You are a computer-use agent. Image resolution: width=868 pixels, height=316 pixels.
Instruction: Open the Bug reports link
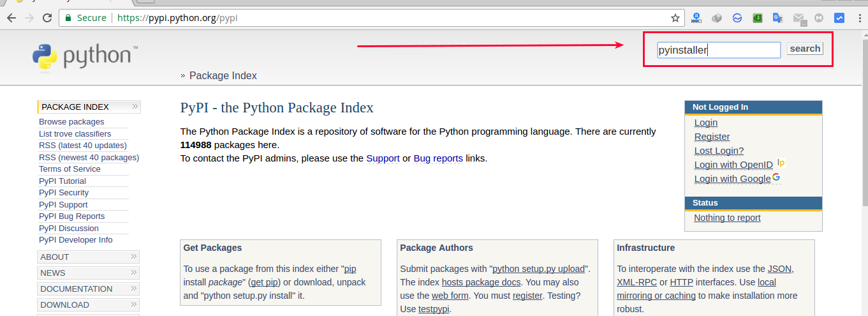(x=438, y=158)
